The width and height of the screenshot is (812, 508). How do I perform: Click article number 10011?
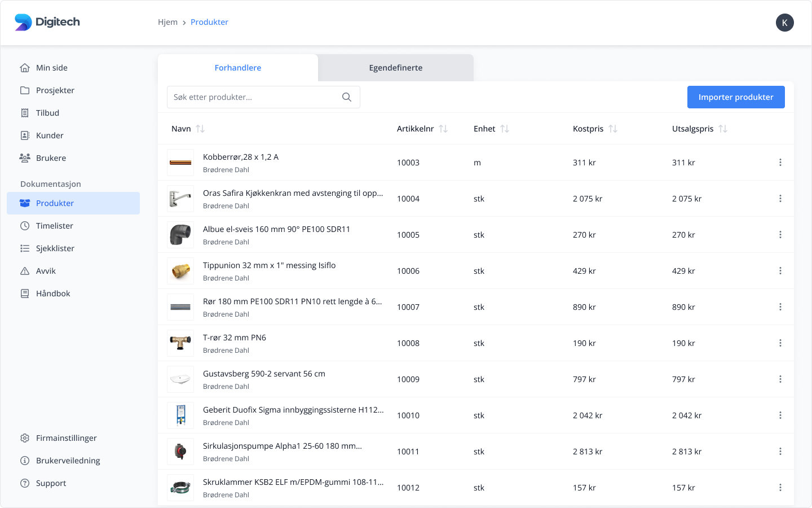click(x=408, y=452)
